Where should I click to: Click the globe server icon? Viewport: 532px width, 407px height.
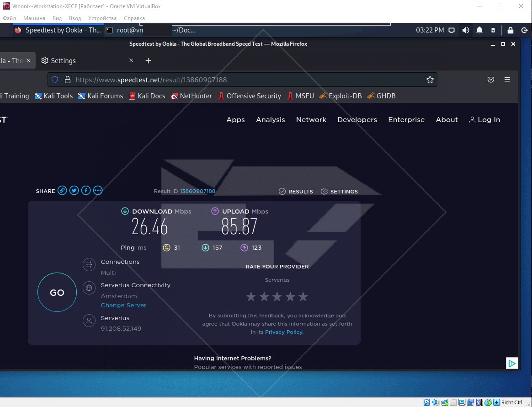(89, 288)
